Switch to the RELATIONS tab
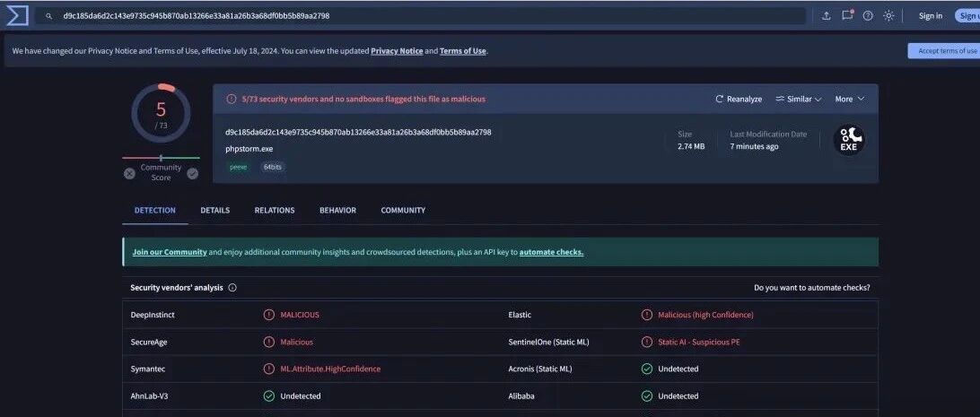Screen dimensions: 980x417 click(x=275, y=211)
